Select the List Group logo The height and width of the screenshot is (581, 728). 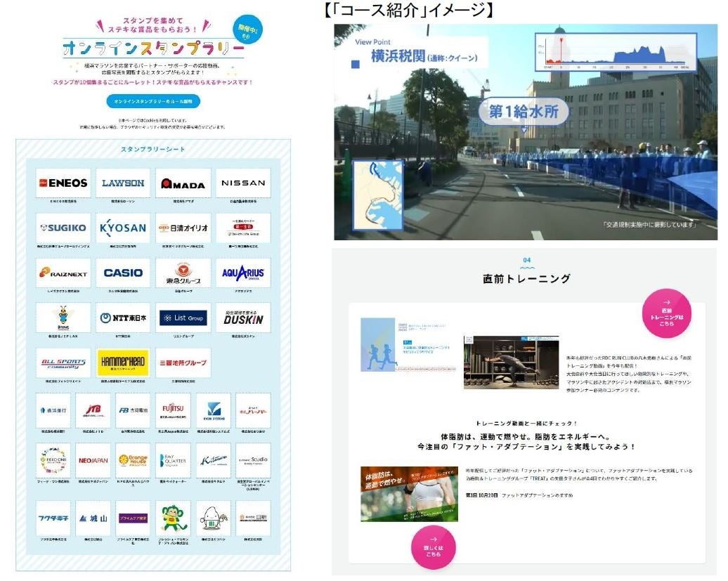pyautogui.click(x=183, y=318)
